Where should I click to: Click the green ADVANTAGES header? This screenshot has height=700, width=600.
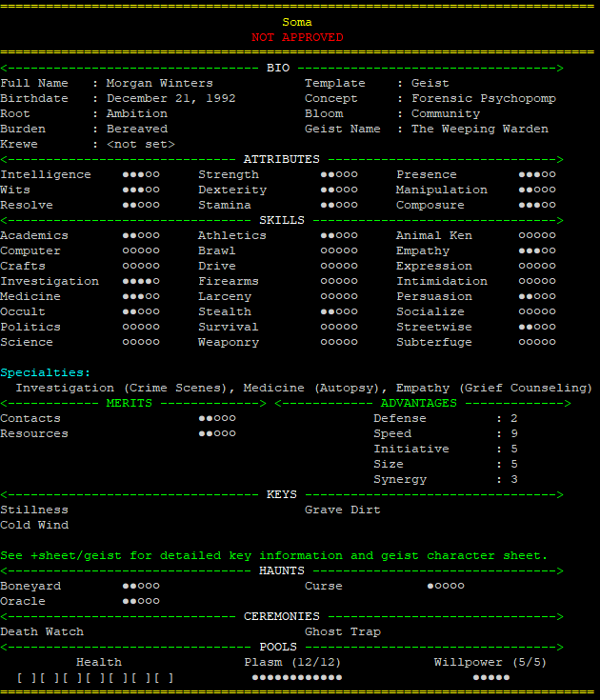[x=419, y=403]
